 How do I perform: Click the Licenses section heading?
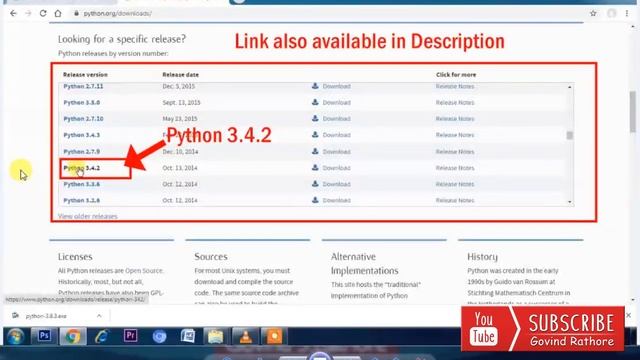(x=75, y=257)
